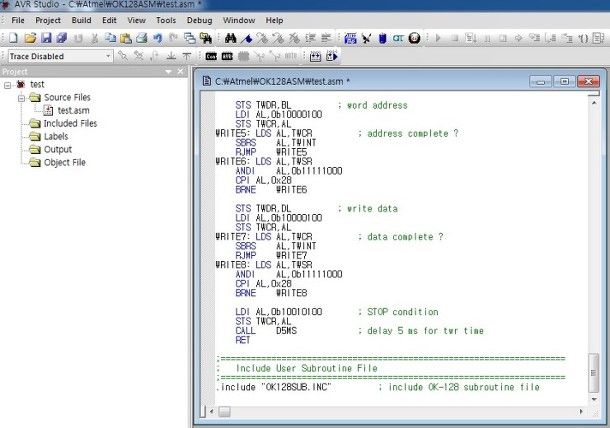
Task: Click the memory window icon with two arrows
Action: click(316, 56)
